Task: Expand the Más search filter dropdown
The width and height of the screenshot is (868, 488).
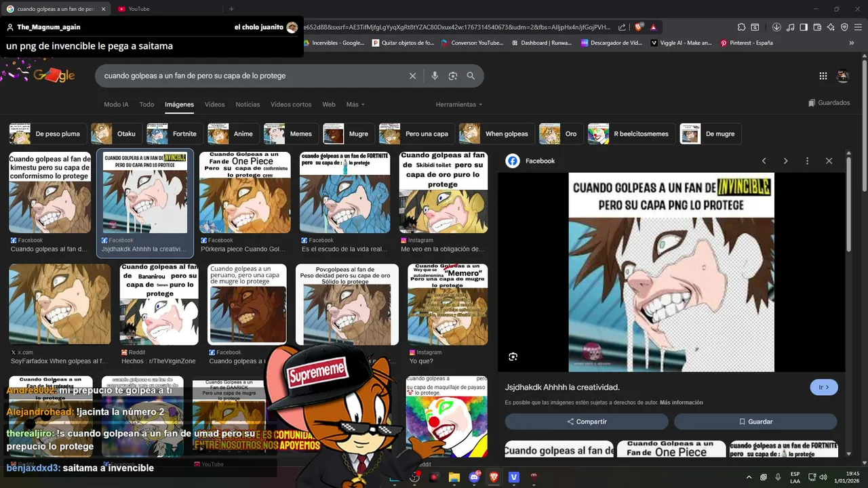Action: point(355,104)
